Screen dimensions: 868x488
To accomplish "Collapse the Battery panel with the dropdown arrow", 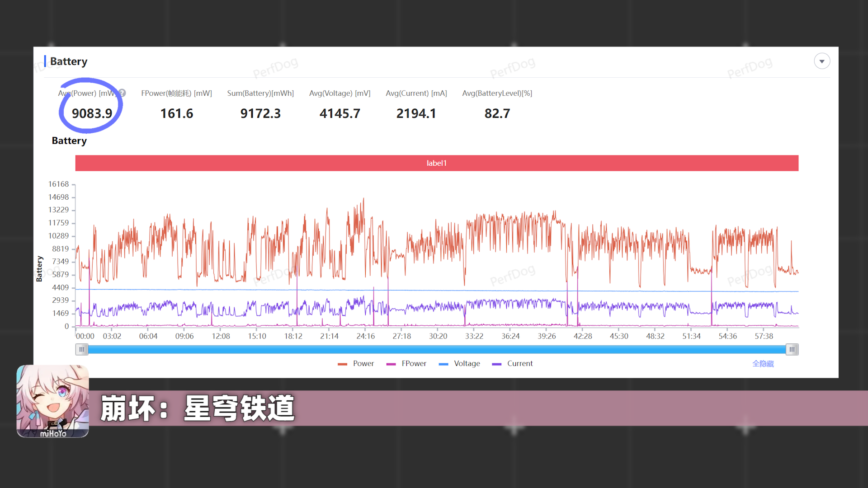I will [x=822, y=61].
